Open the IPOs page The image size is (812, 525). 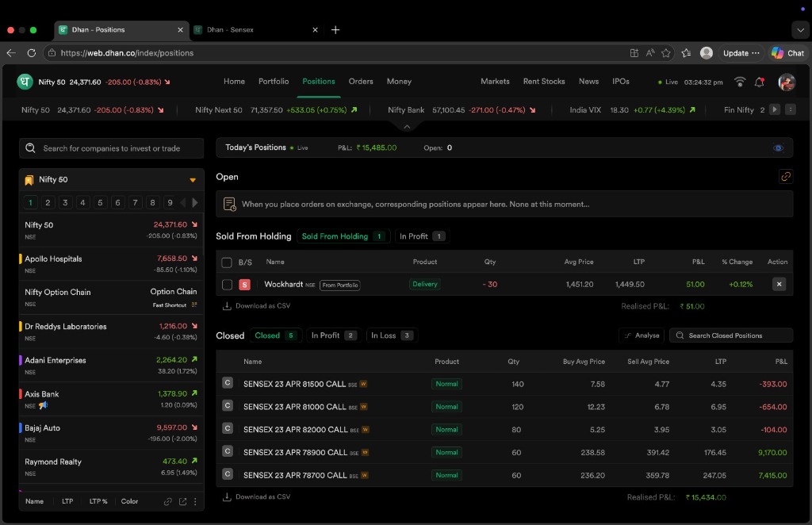pos(620,82)
